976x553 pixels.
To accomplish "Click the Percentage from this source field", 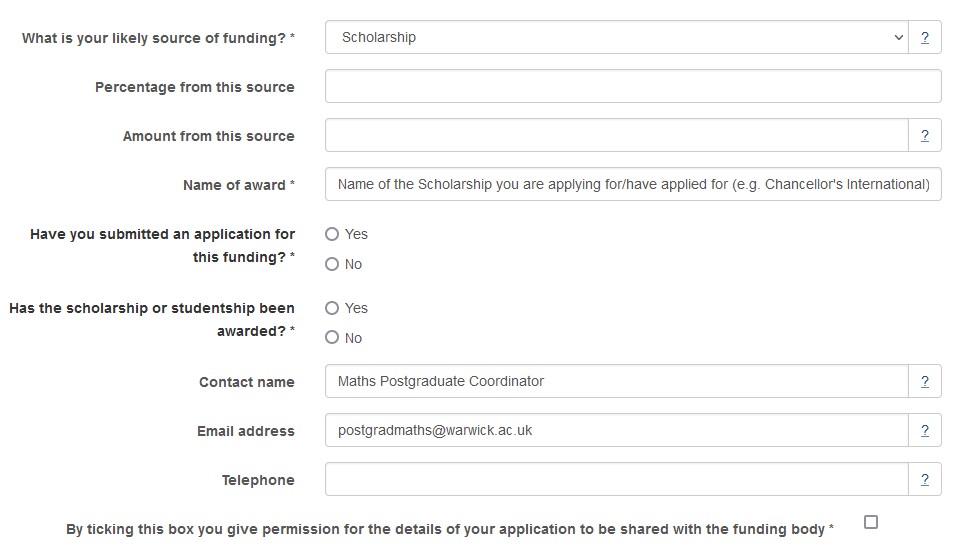I will coord(633,86).
